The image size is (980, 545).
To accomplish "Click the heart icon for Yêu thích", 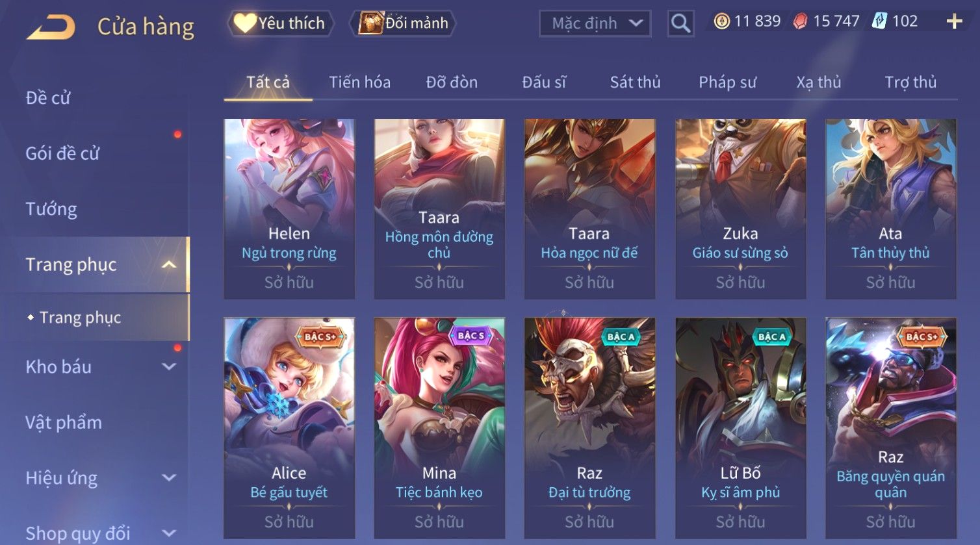I will pos(245,23).
